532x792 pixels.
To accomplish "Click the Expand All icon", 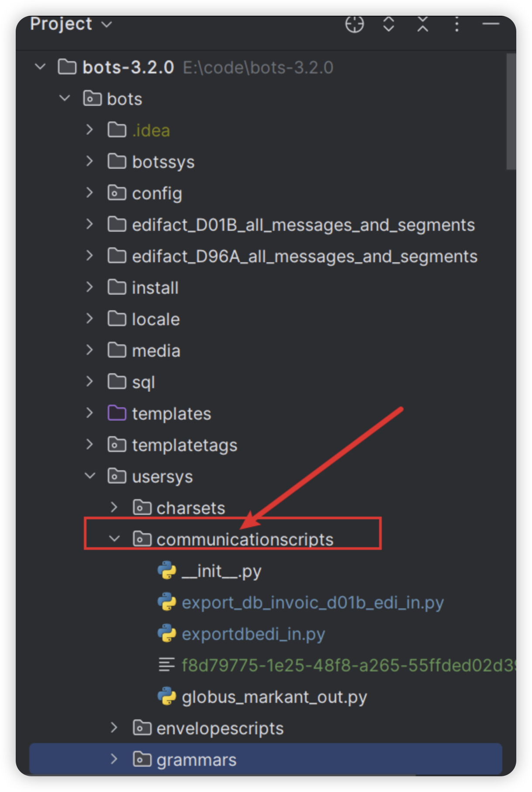I will tap(388, 24).
